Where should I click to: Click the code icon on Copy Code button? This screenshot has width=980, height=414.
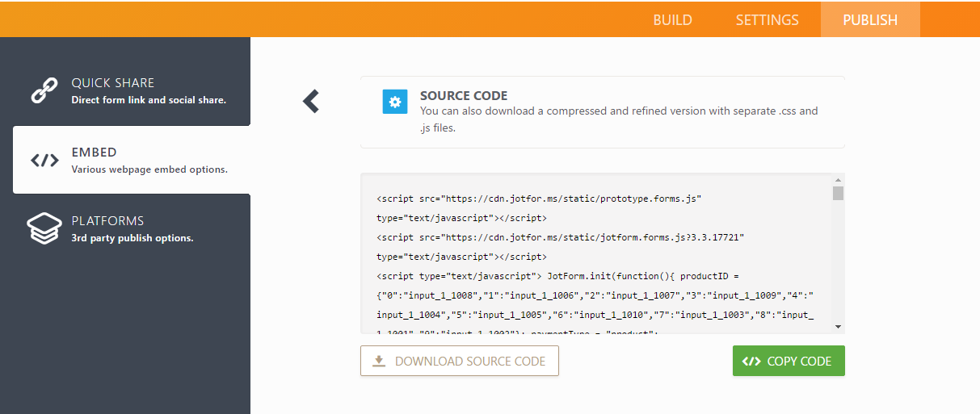[751, 361]
